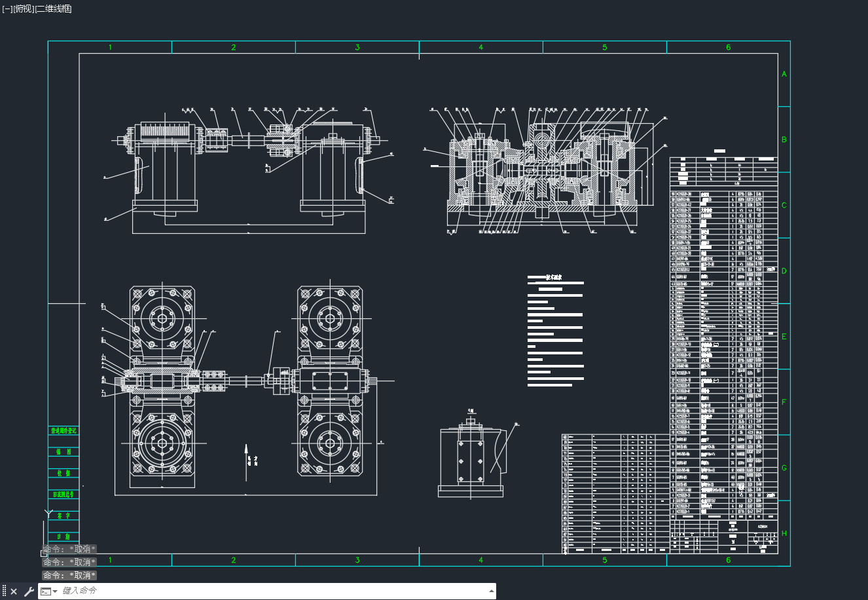
Task: Click zone letter H in right border
Action: click(784, 533)
